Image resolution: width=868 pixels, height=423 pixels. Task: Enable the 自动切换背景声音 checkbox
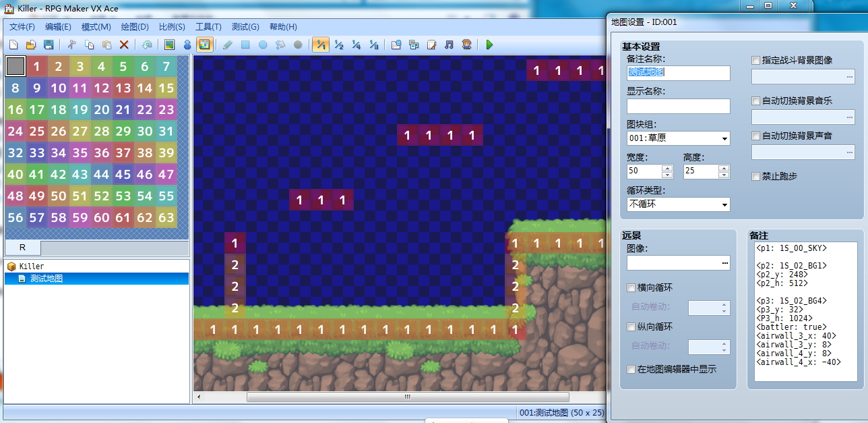(x=756, y=136)
